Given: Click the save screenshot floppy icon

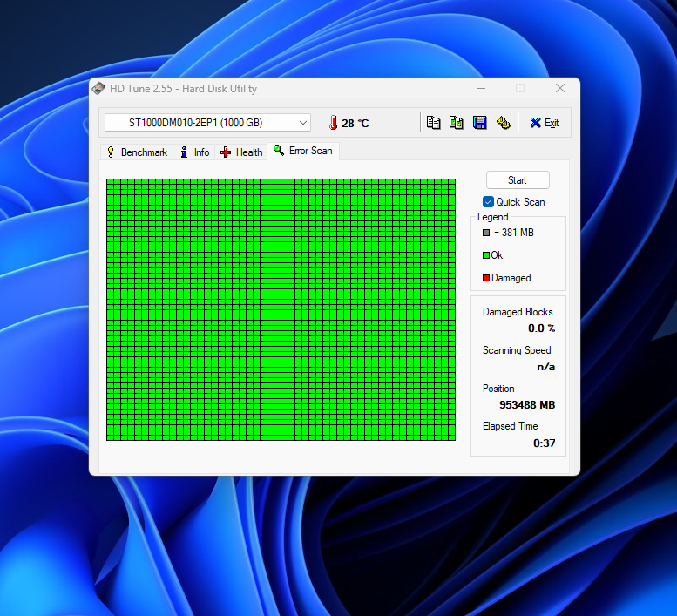Looking at the screenshot, I should [x=480, y=123].
